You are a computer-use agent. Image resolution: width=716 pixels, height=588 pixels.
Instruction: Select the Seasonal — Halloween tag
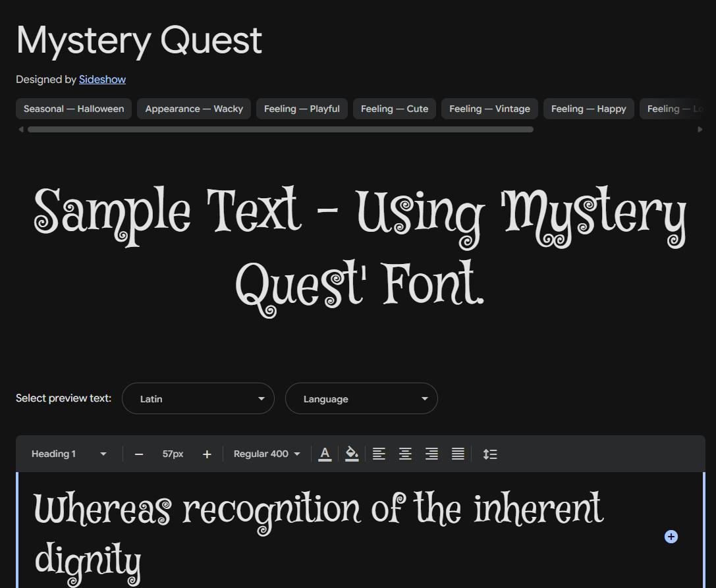[x=74, y=109]
